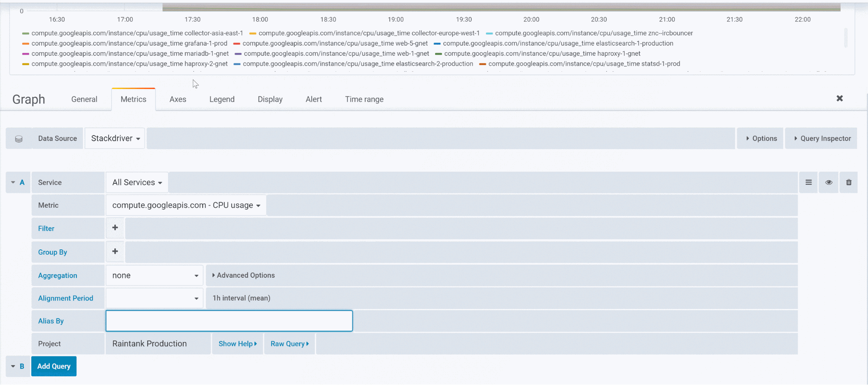Open the Time range tab
Screen dimensions: 868x385
tap(364, 99)
